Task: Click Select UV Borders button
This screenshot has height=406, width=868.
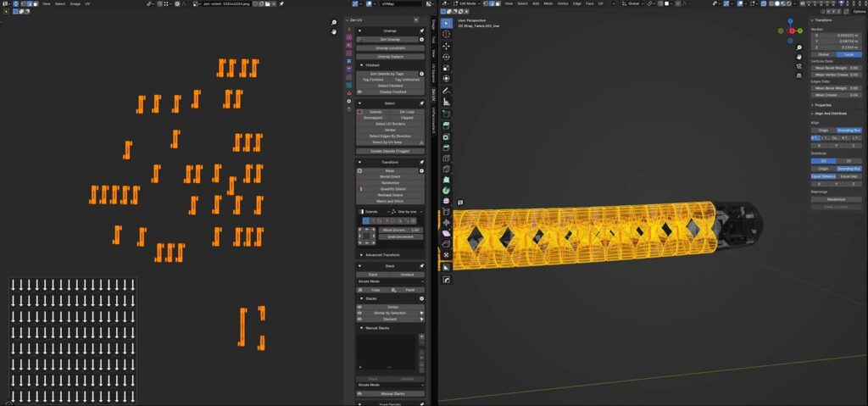Action: pyautogui.click(x=390, y=124)
